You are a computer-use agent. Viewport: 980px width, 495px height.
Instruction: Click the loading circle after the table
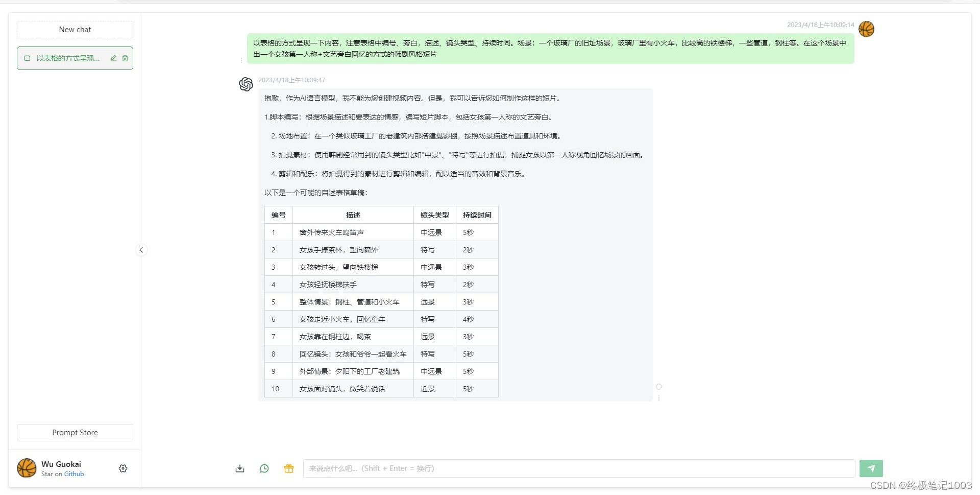click(x=659, y=387)
